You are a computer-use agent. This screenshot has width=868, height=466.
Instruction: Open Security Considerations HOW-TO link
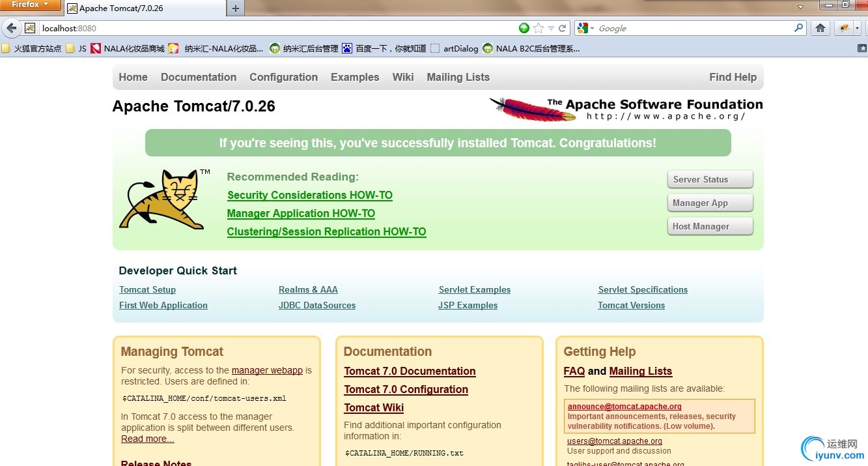310,195
